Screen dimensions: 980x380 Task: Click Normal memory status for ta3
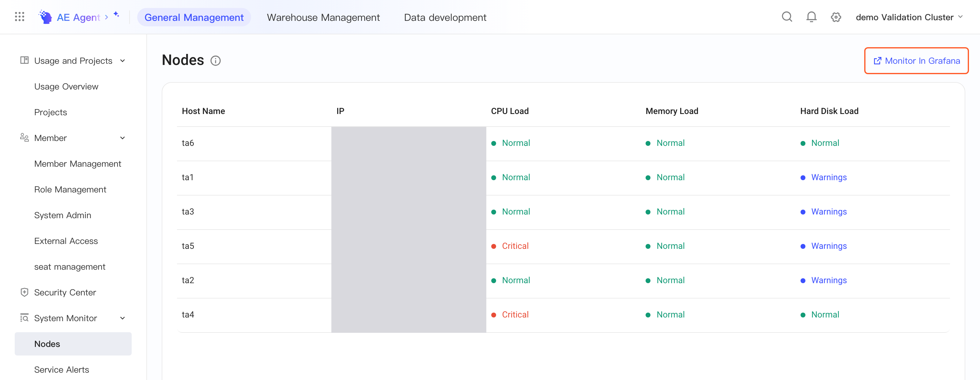pos(665,212)
